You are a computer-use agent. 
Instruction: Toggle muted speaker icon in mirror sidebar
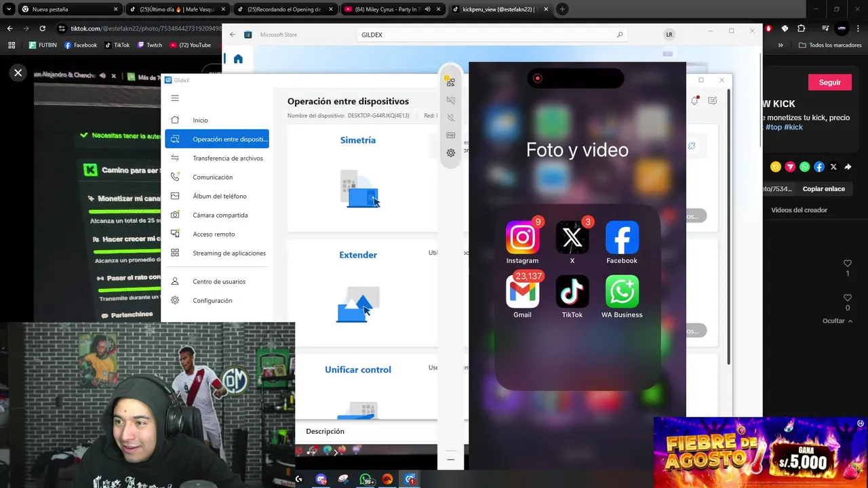tap(451, 118)
